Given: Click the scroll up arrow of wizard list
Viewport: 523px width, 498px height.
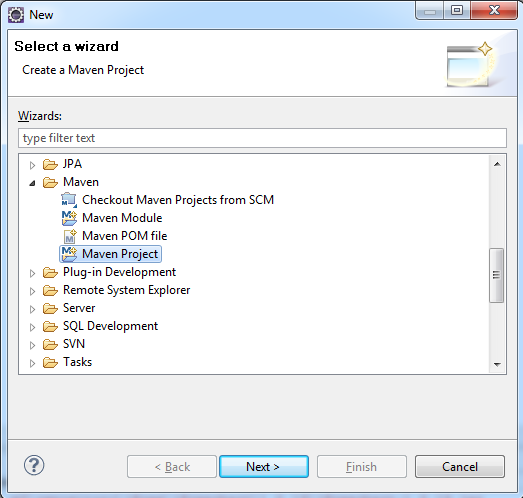Looking at the screenshot, I should [x=497, y=164].
